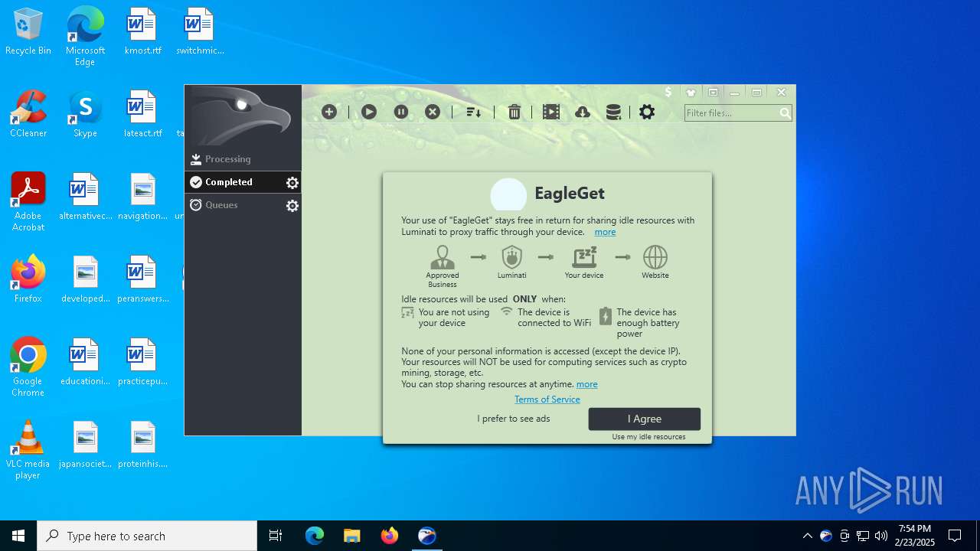Image resolution: width=980 pixels, height=551 pixels.
Task: Open volume control in system tray
Action: tap(881, 536)
